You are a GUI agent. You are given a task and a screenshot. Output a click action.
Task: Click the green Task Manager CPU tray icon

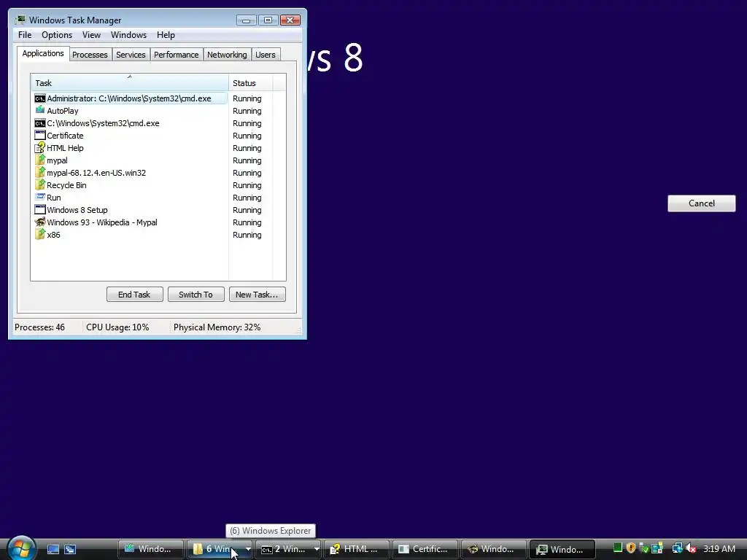coord(618,548)
